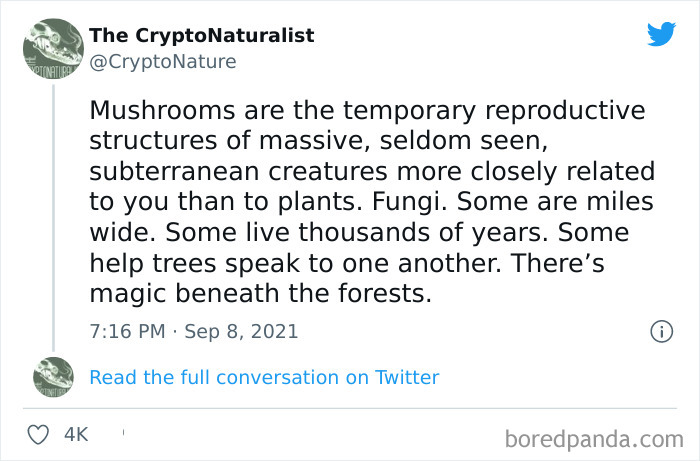Open the display name The CryptoNaturalist
Viewport: 700px width, 461px height.
pos(202,35)
